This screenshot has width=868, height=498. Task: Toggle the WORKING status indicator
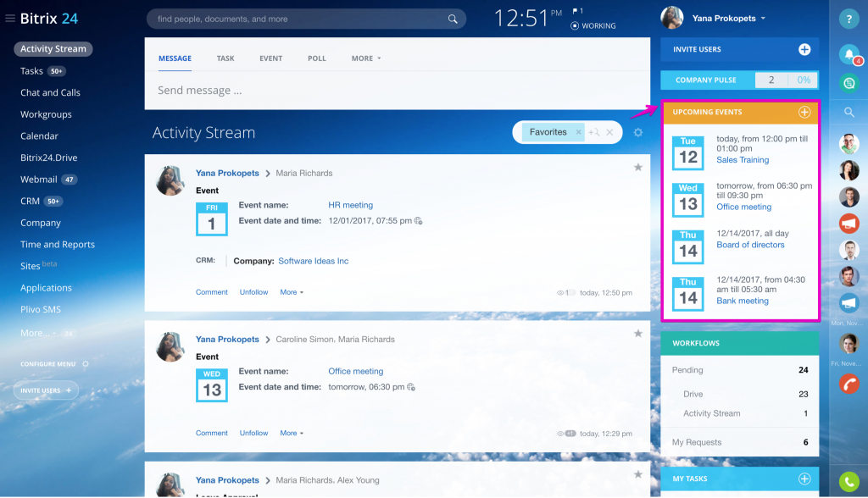[593, 26]
